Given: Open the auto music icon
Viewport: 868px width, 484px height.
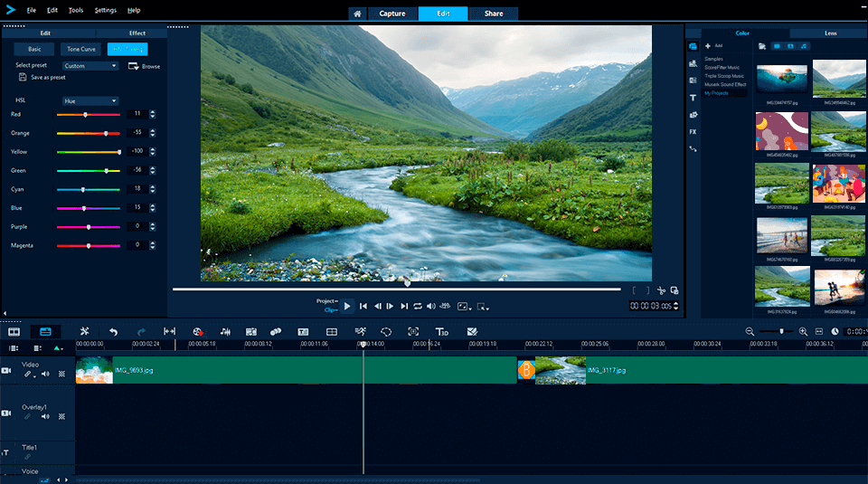Looking at the screenshot, I should (x=250, y=332).
